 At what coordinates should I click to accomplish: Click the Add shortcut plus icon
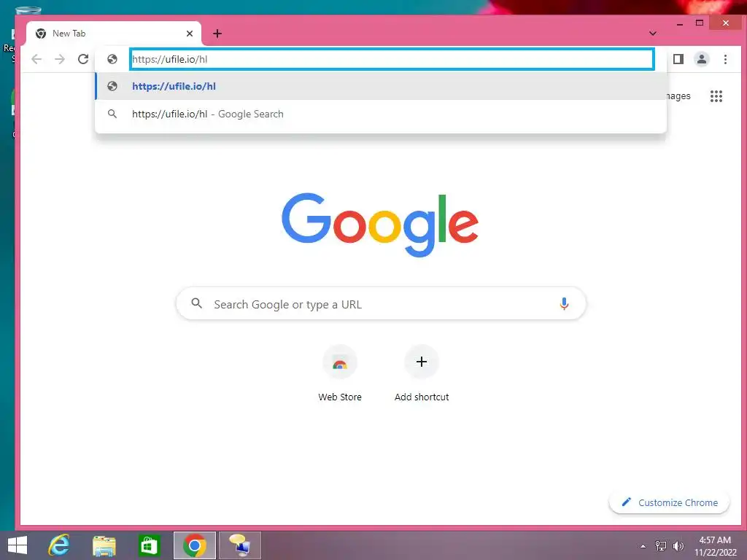coord(422,362)
